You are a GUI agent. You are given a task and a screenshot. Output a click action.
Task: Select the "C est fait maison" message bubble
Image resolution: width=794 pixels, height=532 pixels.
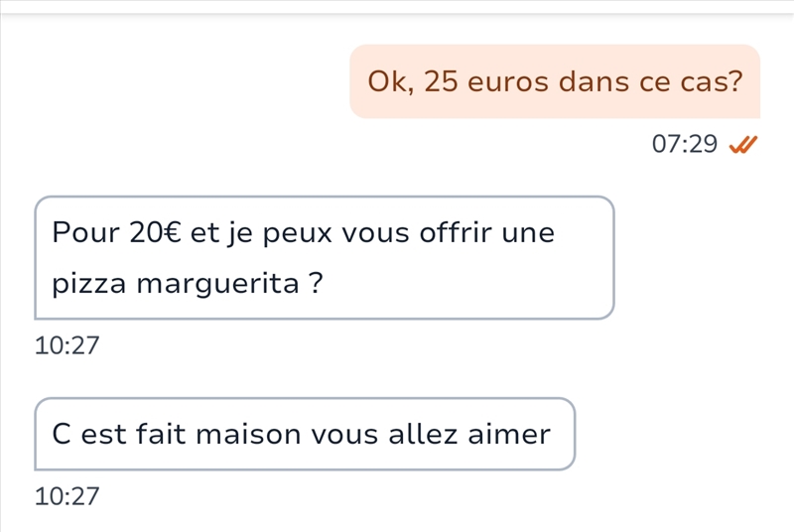pos(305,434)
